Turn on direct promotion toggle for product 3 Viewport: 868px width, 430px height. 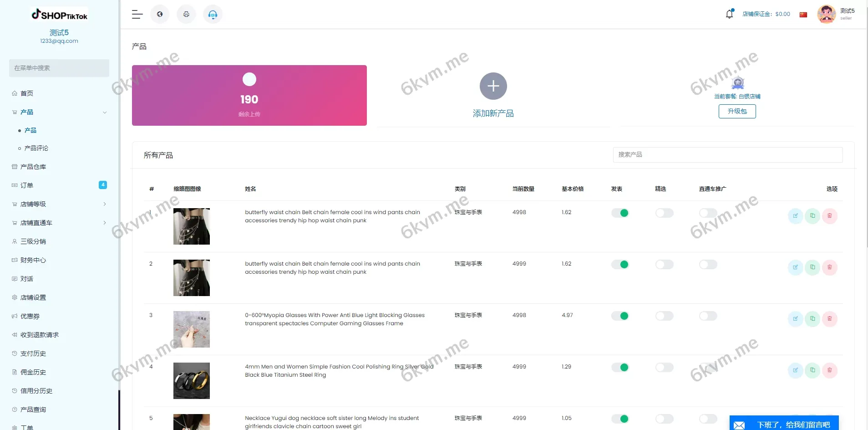coord(708,316)
